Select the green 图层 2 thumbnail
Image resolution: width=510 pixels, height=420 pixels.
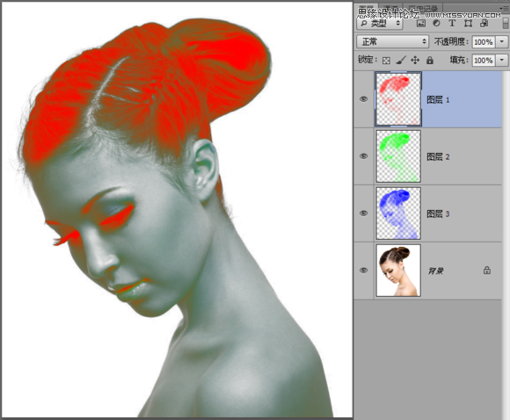398,156
